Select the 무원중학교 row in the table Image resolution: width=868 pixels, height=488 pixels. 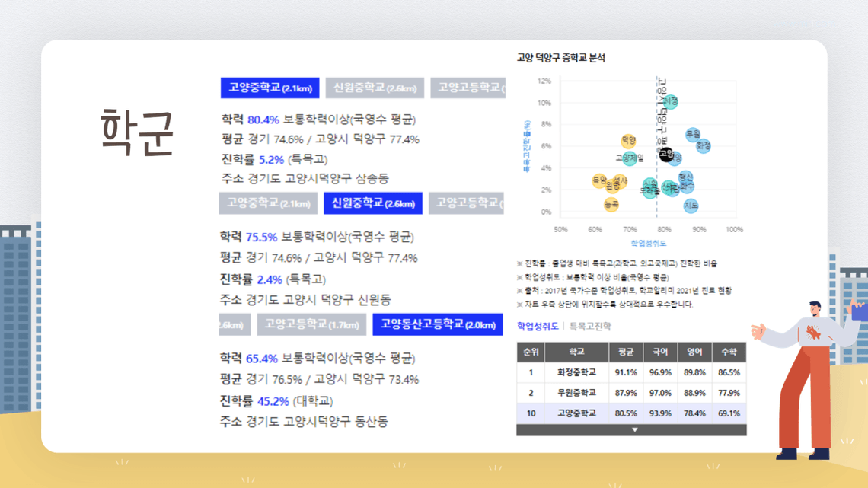632,393
